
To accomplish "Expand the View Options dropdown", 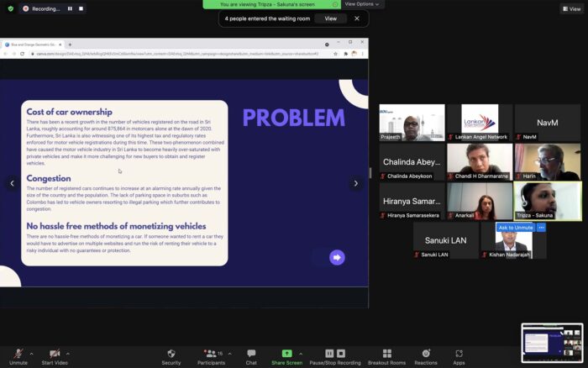I will coord(362,4).
